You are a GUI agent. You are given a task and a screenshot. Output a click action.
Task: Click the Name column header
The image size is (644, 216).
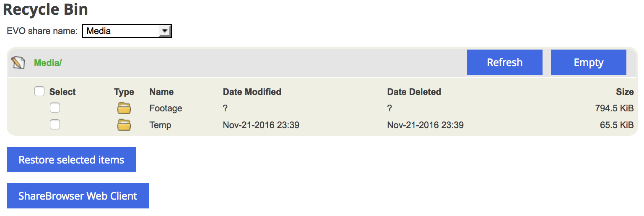(x=161, y=92)
